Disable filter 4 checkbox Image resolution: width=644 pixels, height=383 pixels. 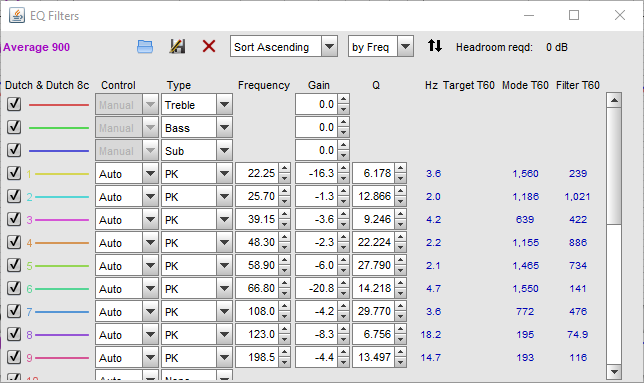pos(14,242)
